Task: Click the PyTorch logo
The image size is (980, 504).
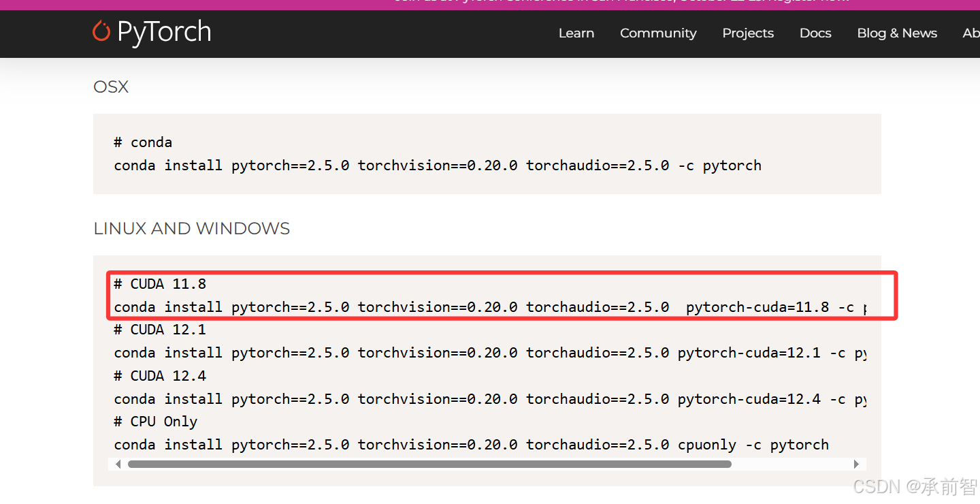Action: click(x=152, y=32)
